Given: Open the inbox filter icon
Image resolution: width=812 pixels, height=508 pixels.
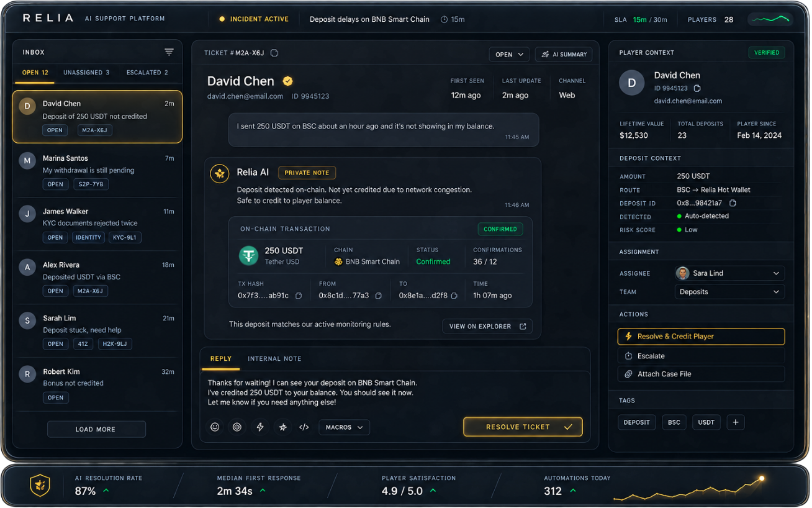Looking at the screenshot, I should (x=169, y=52).
